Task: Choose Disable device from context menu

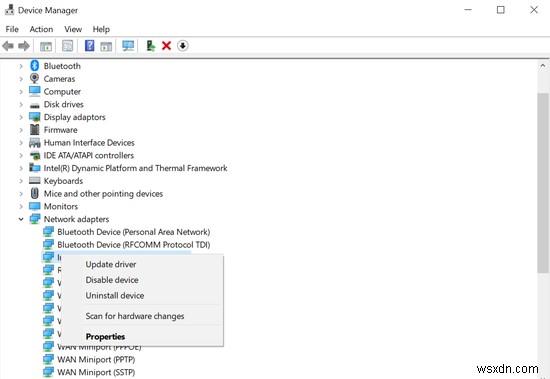Action: (x=142, y=280)
